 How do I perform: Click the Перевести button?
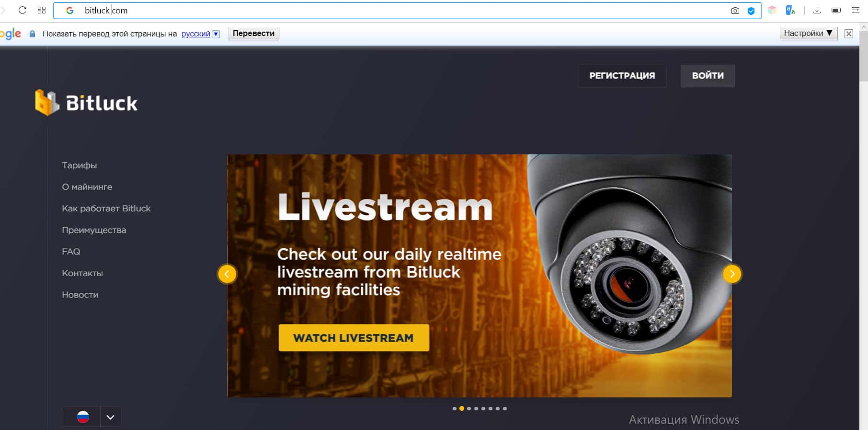254,34
